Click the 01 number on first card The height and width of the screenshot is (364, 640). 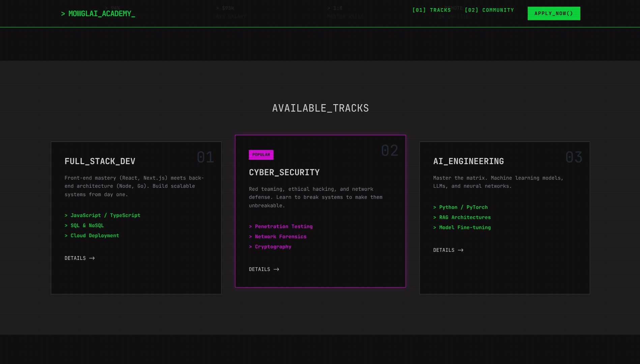point(205,157)
